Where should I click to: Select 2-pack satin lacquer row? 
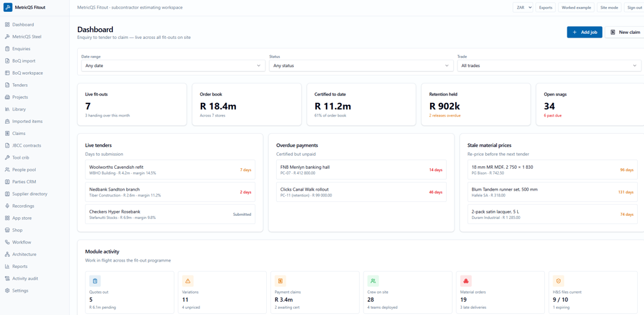click(552, 214)
